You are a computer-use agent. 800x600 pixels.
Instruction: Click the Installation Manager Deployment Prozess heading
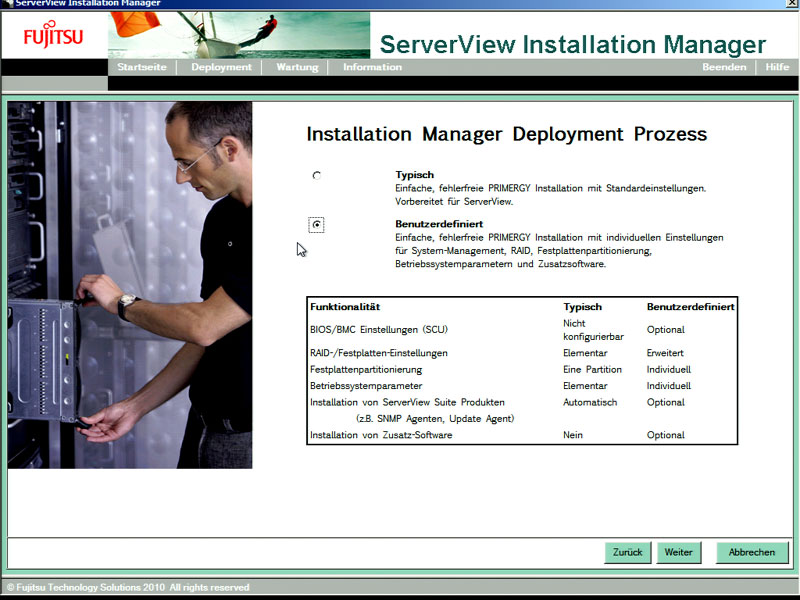(507, 134)
